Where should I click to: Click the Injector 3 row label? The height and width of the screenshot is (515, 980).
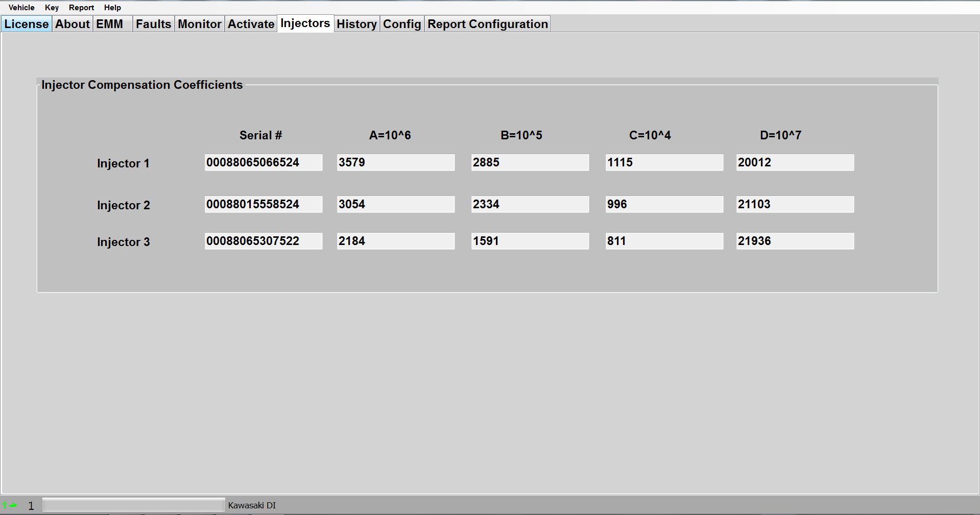[124, 242]
